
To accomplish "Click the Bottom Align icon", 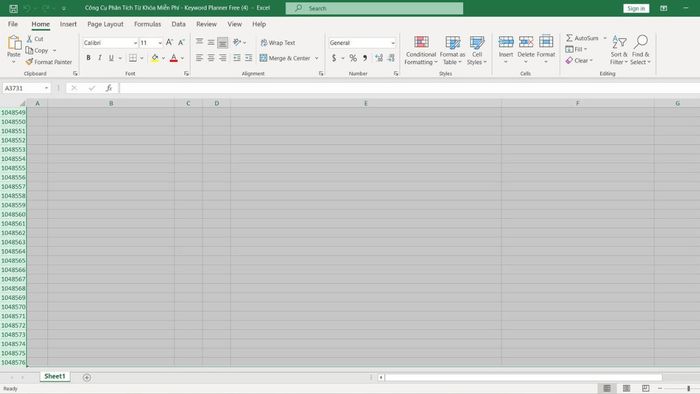I will click(x=222, y=42).
